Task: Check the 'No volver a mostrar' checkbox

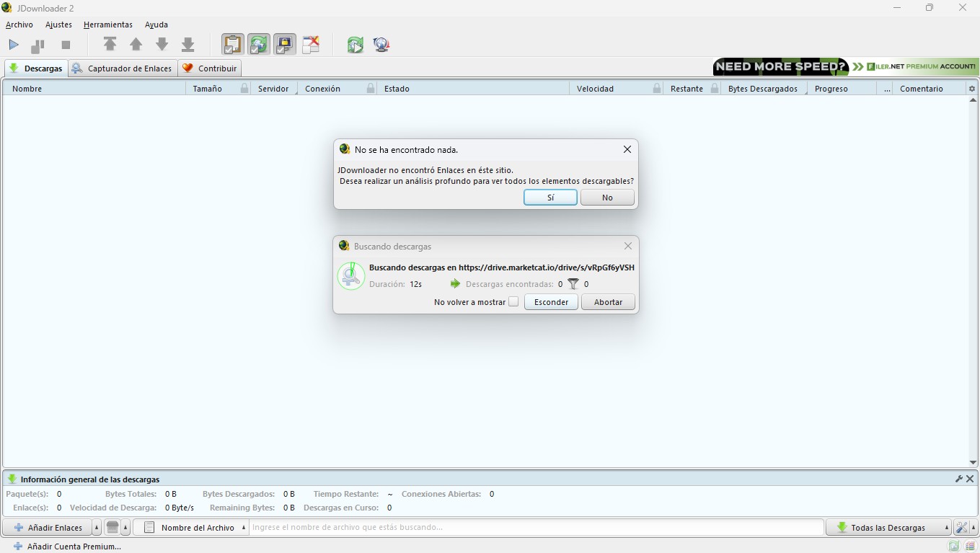Action: (x=513, y=302)
